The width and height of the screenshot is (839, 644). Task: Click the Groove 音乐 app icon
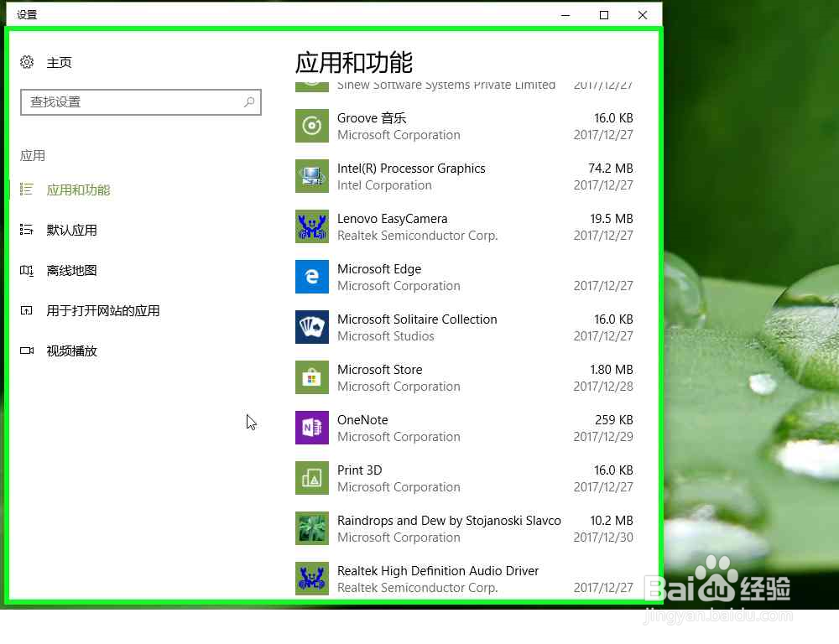(312, 126)
